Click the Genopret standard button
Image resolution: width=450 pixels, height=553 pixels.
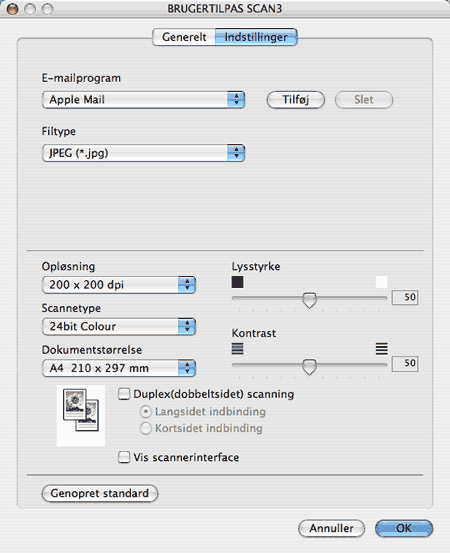[x=100, y=493]
